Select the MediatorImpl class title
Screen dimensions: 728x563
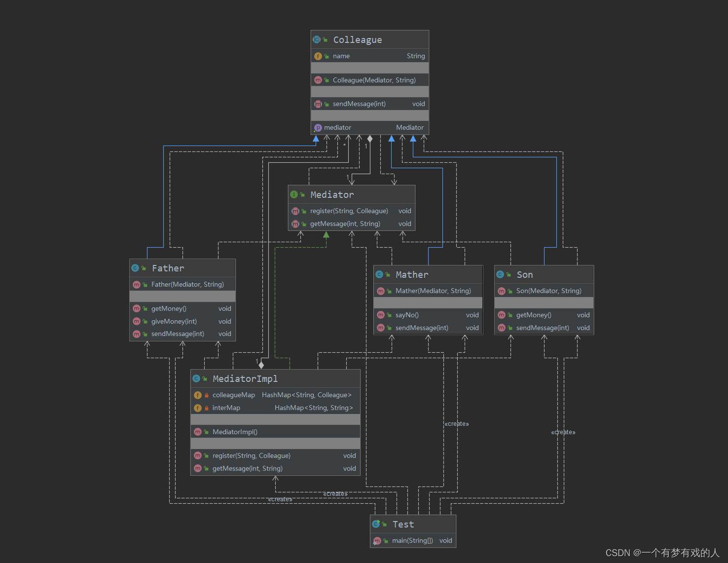[x=245, y=378]
